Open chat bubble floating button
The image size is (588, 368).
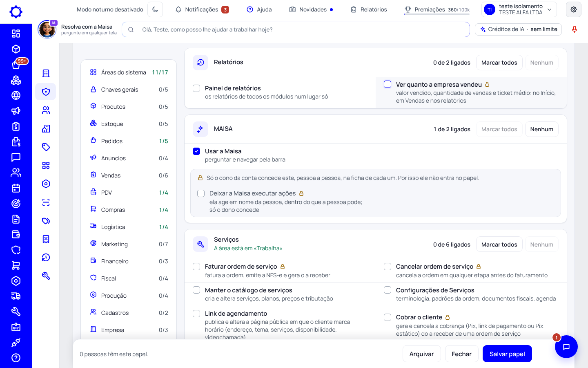click(566, 347)
